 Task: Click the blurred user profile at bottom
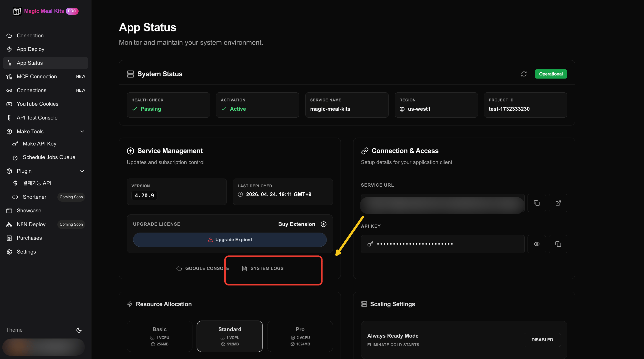coord(44,347)
